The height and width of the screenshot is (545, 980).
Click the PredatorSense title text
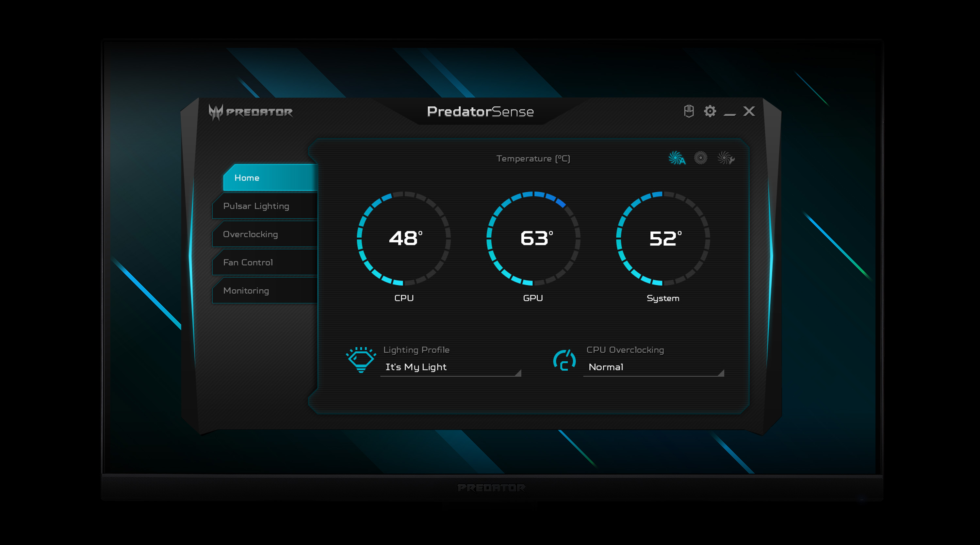pos(481,111)
